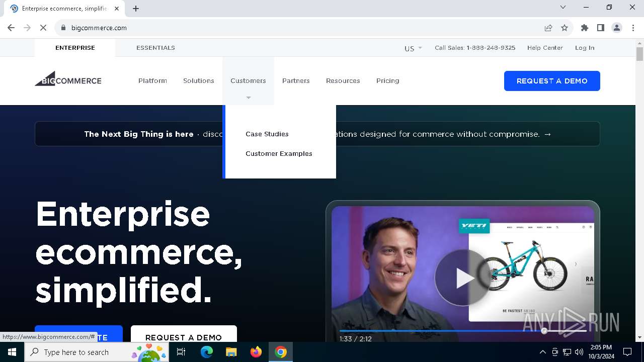The image size is (644, 362).
Task: Open the Partners menu
Action: pyautogui.click(x=296, y=80)
